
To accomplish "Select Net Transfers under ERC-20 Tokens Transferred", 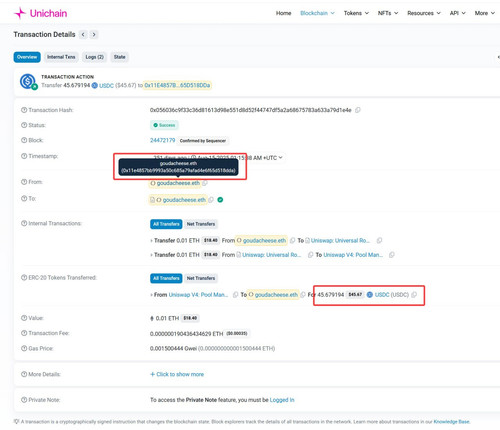I will [x=201, y=278].
